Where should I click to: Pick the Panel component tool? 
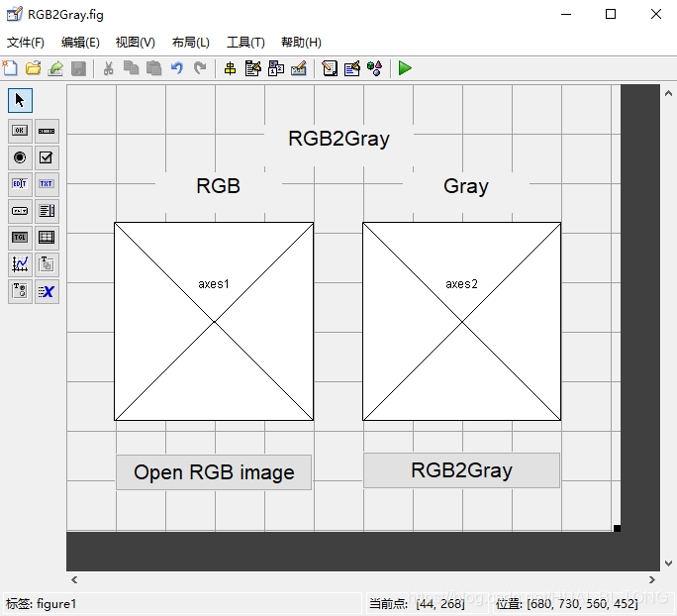(x=47, y=264)
